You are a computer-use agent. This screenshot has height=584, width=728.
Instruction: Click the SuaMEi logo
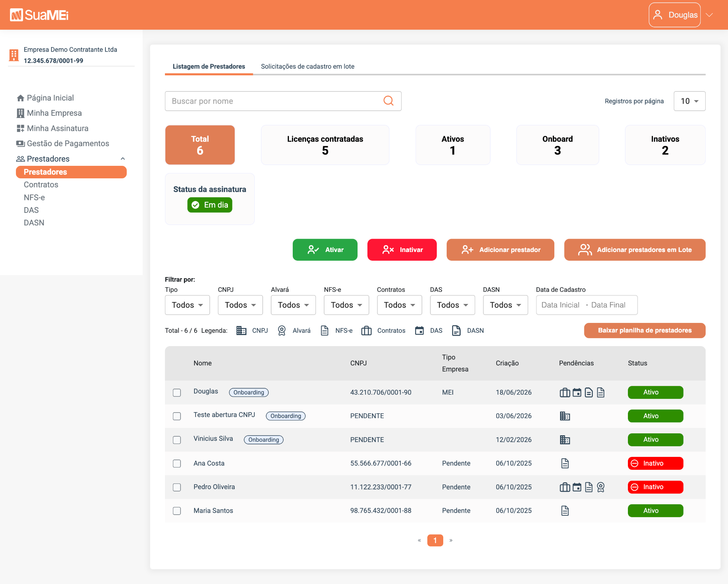click(x=39, y=15)
